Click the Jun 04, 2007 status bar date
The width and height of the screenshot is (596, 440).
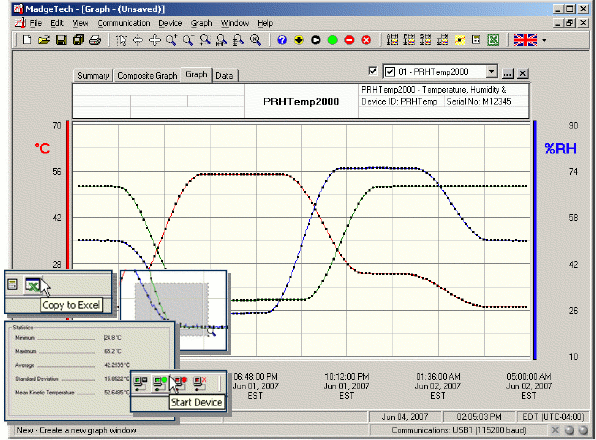click(x=405, y=417)
